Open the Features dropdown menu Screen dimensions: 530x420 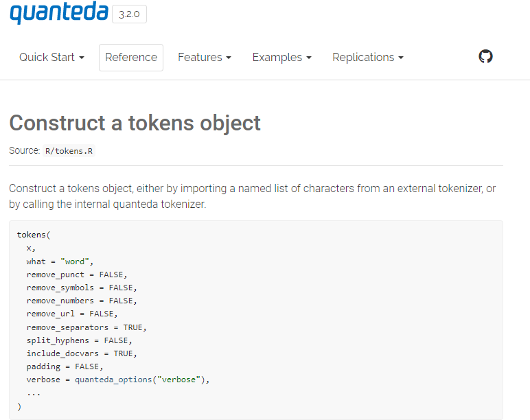(204, 58)
